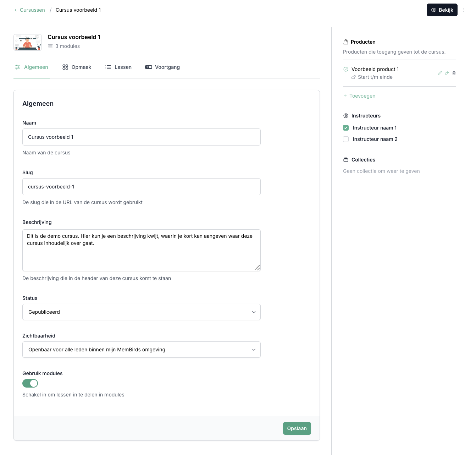This screenshot has width=476, height=455.
Task: Open the Lessen tab
Action: coord(118,67)
